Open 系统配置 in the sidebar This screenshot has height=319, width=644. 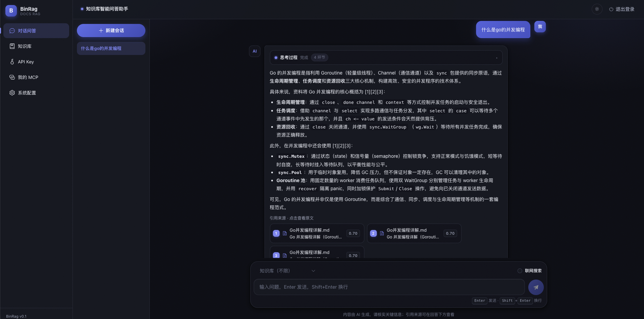(x=36, y=93)
